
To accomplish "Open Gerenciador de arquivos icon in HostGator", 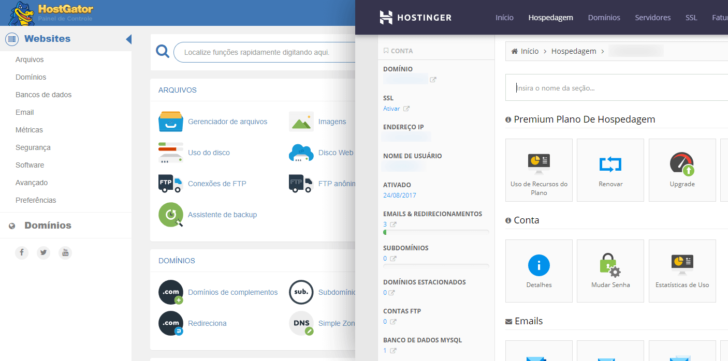I will 170,122.
